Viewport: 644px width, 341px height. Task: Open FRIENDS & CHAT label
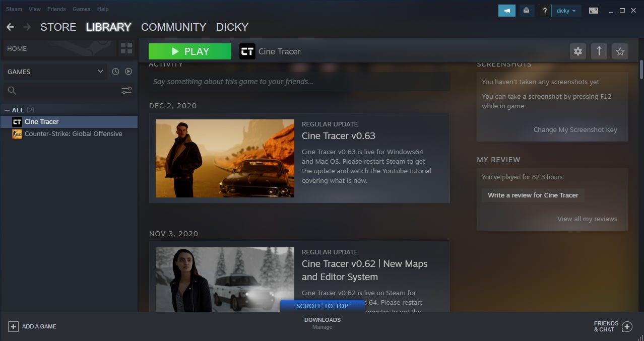pos(606,326)
